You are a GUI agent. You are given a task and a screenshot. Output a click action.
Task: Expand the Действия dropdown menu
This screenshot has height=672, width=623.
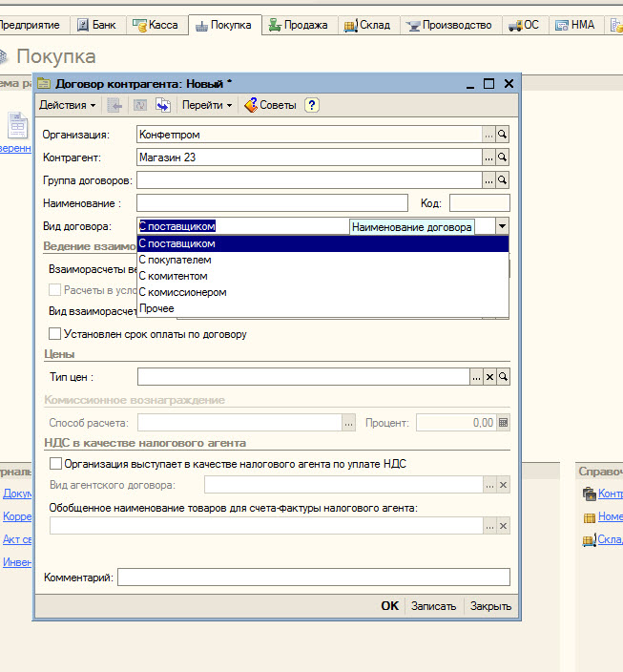67,105
